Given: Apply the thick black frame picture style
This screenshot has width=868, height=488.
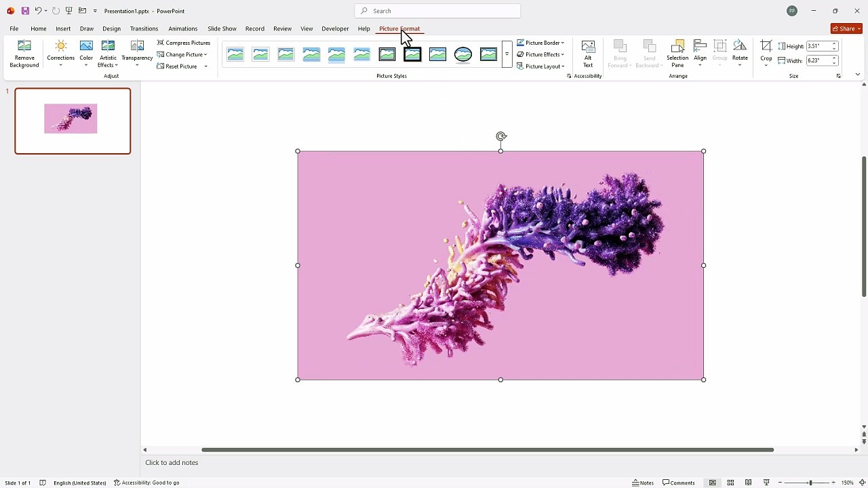Looking at the screenshot, I should pos(412,54).
